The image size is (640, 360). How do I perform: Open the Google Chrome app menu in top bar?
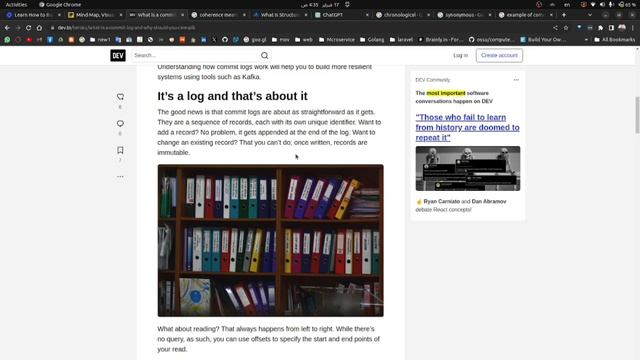point(60,4)
